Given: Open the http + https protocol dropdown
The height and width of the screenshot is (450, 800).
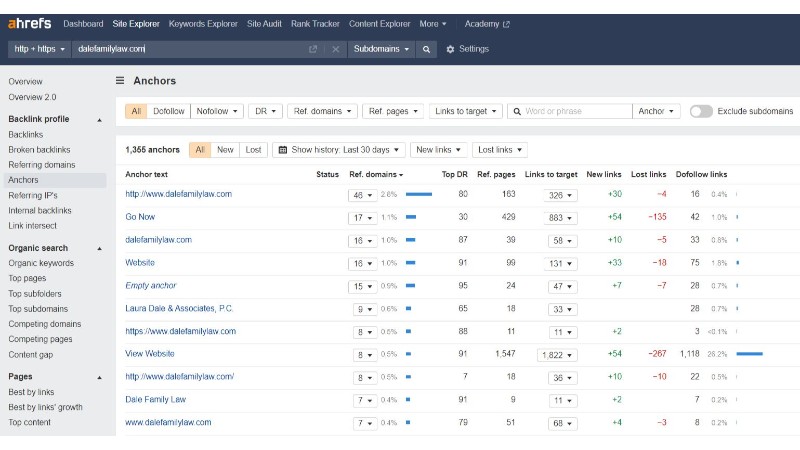Looking at the screenshot, I should 39,49.
